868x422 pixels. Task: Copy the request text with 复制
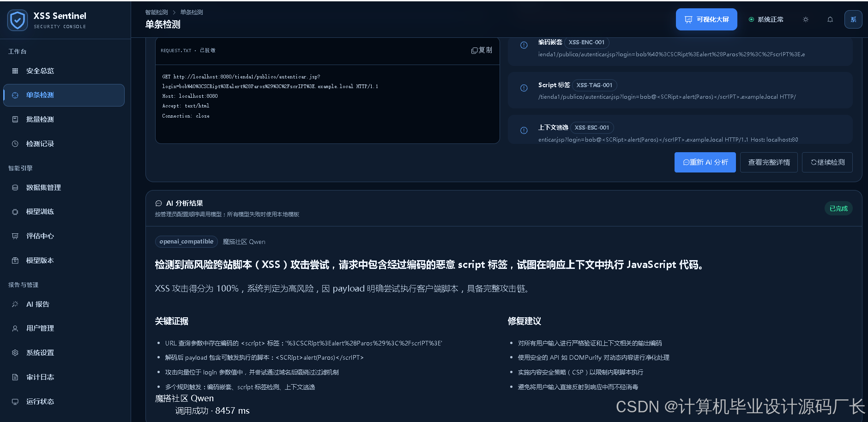(x=482, y=50)
